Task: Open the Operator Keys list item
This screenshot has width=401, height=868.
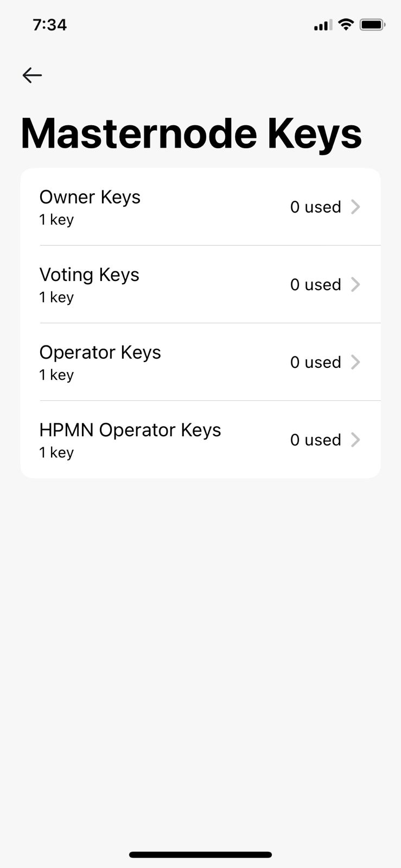Action: click(100, 352)
